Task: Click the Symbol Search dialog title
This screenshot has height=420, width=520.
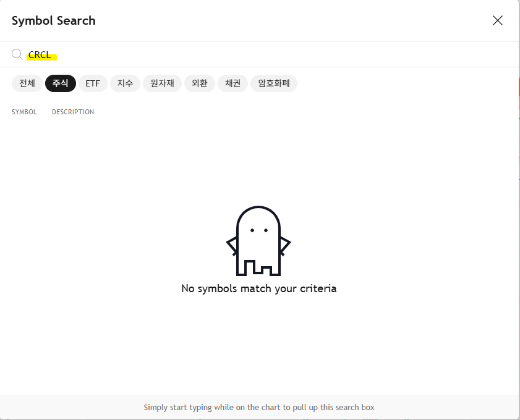Action: click(x=54, y=20)
